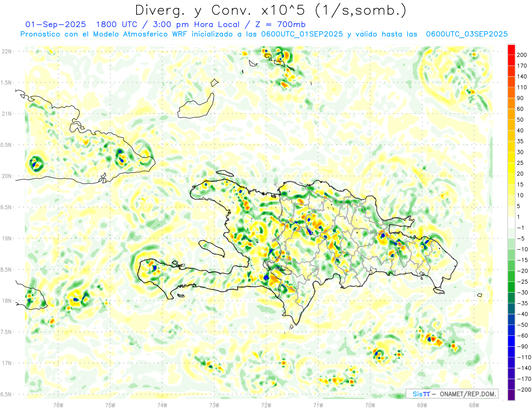Click the purple swatch at color bar bottom
The image size is (532, 411).
coord(511,395)
